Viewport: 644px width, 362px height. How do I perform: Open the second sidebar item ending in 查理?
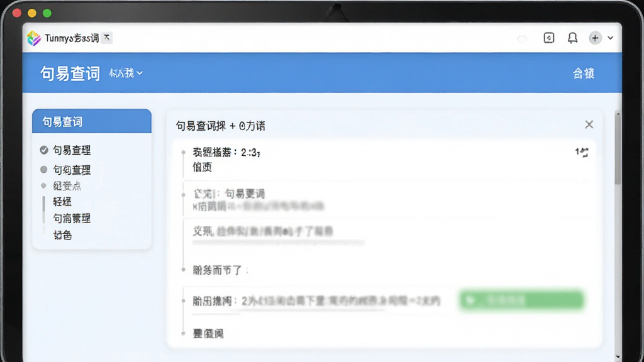(x=72, y=170)
